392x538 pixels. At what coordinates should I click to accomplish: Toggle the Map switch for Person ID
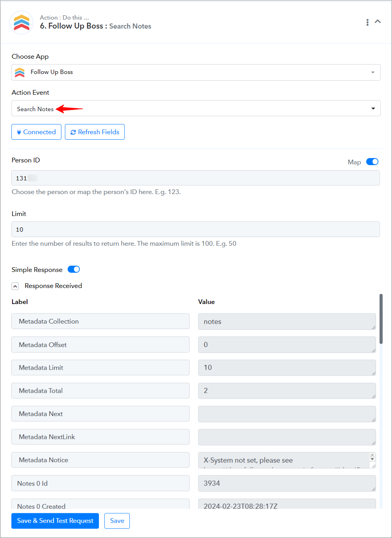click(x=372, y=162)
